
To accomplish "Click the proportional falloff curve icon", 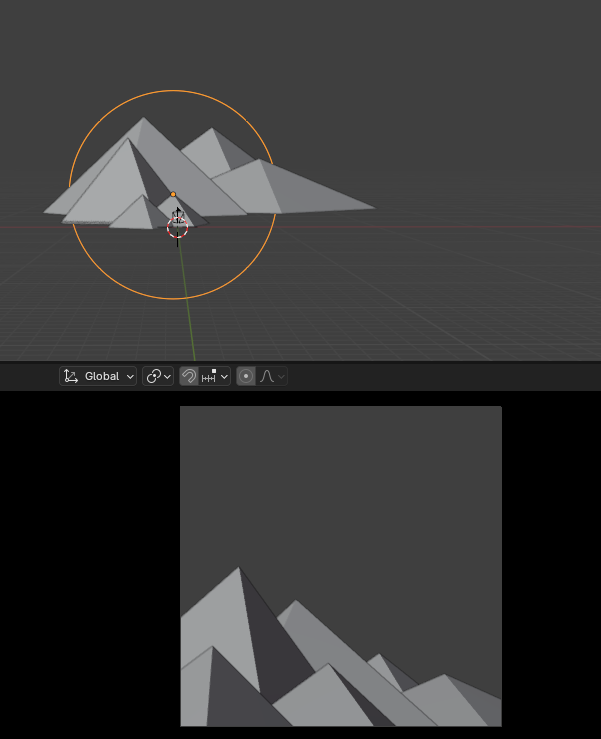I will tap(267, 376).
